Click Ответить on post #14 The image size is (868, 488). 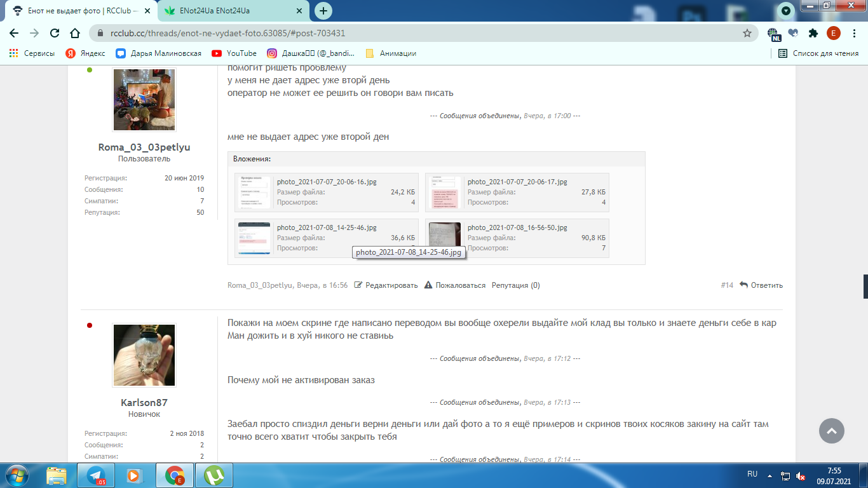tap(761, 285)
